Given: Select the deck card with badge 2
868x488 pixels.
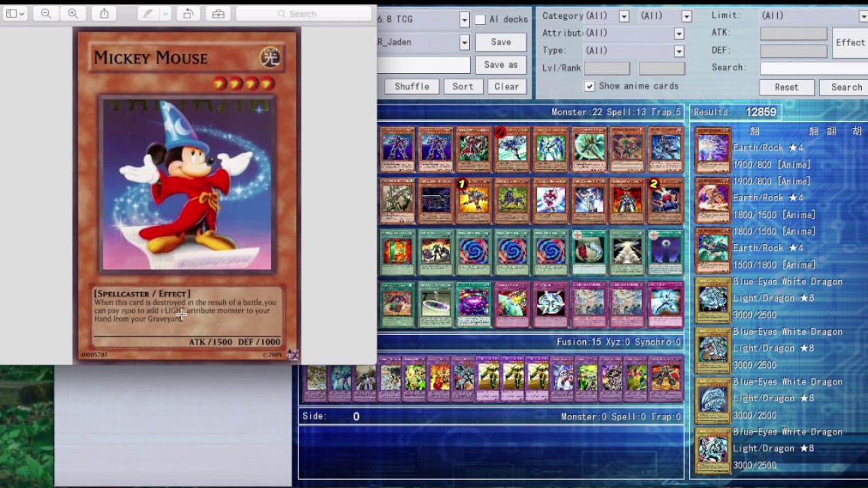Looking at the screenshot, I should [665, 201].
